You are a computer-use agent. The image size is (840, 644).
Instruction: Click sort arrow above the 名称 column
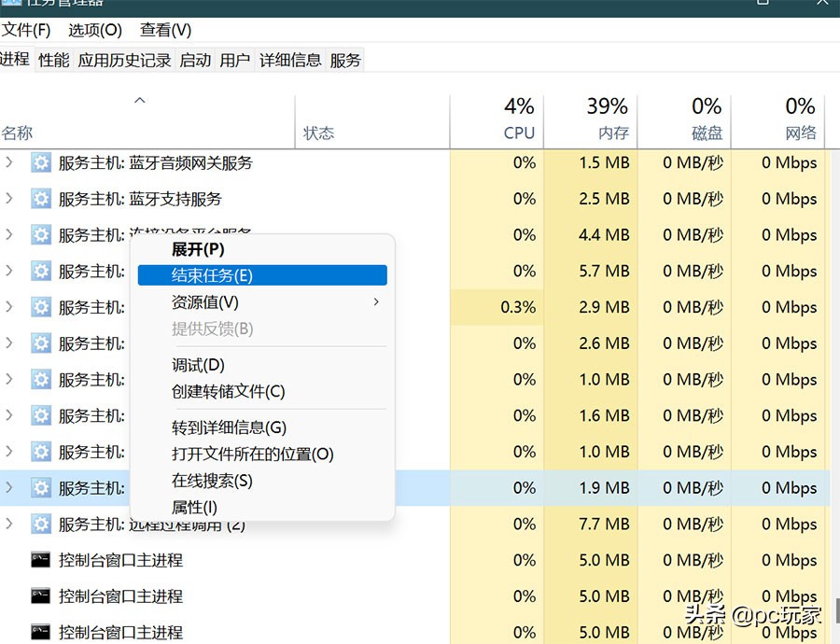tap(140, 100)
